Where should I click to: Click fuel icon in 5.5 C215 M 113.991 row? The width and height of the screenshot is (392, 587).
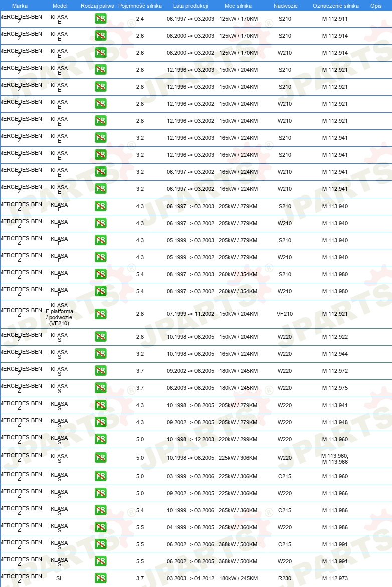(100, 544)
